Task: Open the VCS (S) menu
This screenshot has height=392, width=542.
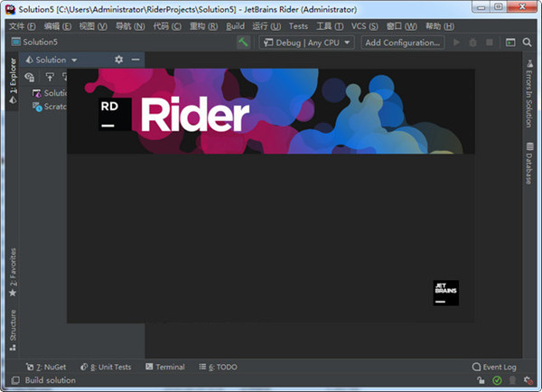Action: pos(365,26)
